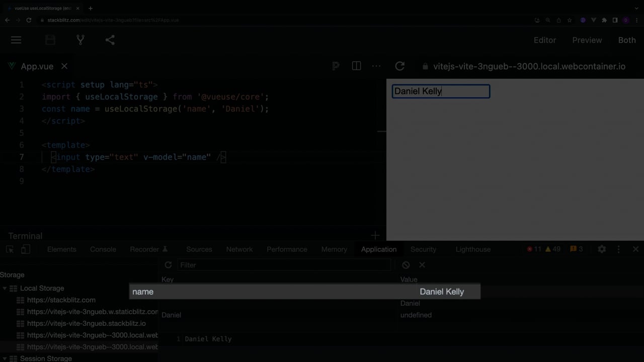Viewport: 644px width, 362px height.
Task: Select Local Storage in sidebar
Action: pos(42,288)
